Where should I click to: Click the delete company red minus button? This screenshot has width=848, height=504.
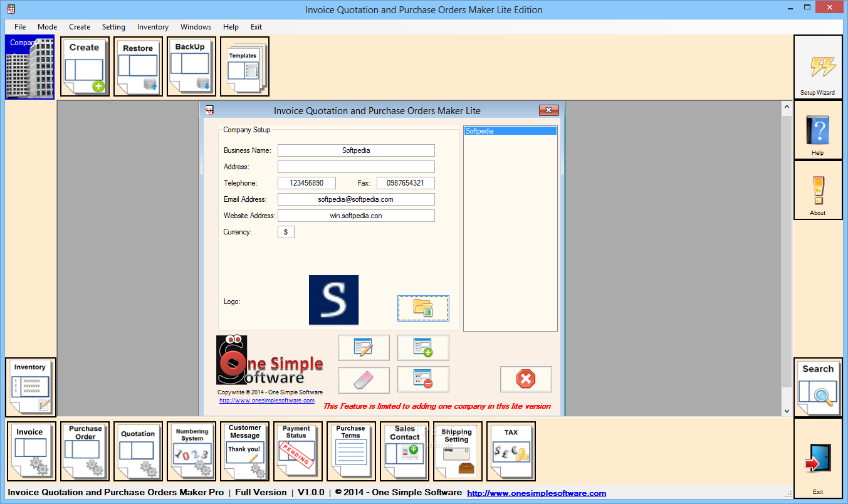pos(423,379)
